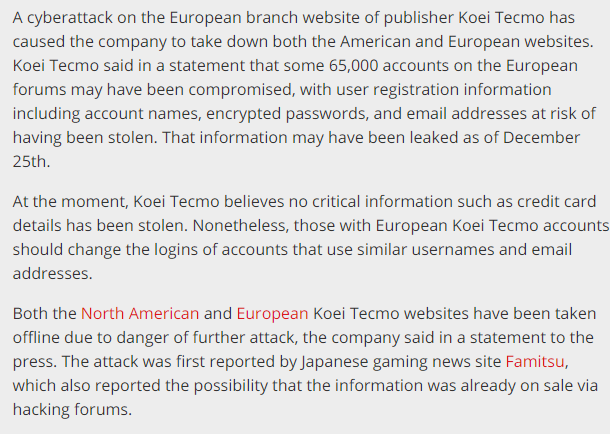Click the word 'cyberattack' in first line

click(x=70, y=18)
